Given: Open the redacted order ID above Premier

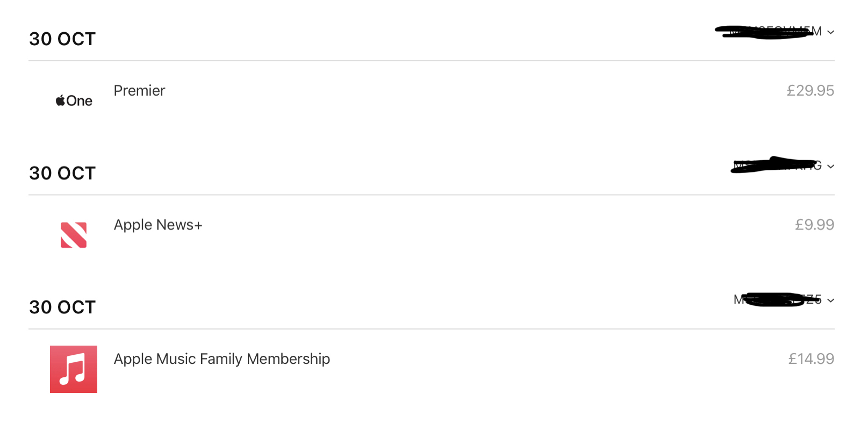Looking at the screenshot, I should pos(769,32).
